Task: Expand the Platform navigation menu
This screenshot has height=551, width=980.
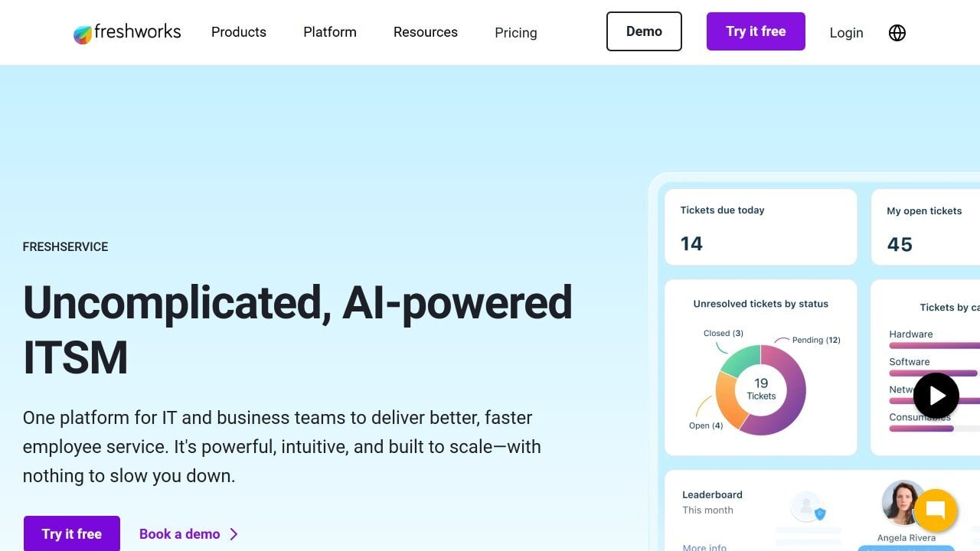Action: pyautogui.click(x=329, y=32)
